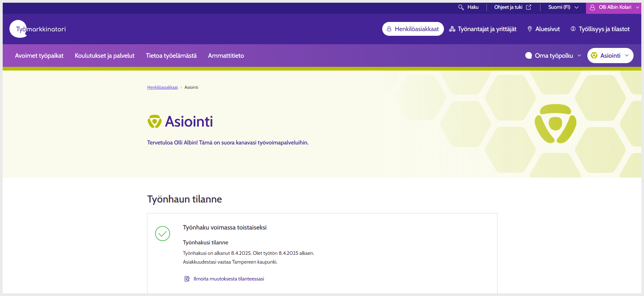Click the Työnhaku voimassa toistaiseksi text
This screenshot has height=296, width=644.
tap(225, 227)
